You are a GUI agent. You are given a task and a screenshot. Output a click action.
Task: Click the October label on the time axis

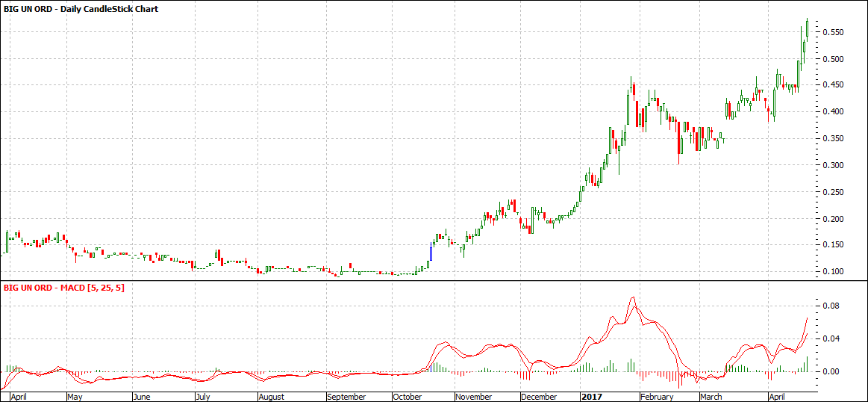point(408,397)
